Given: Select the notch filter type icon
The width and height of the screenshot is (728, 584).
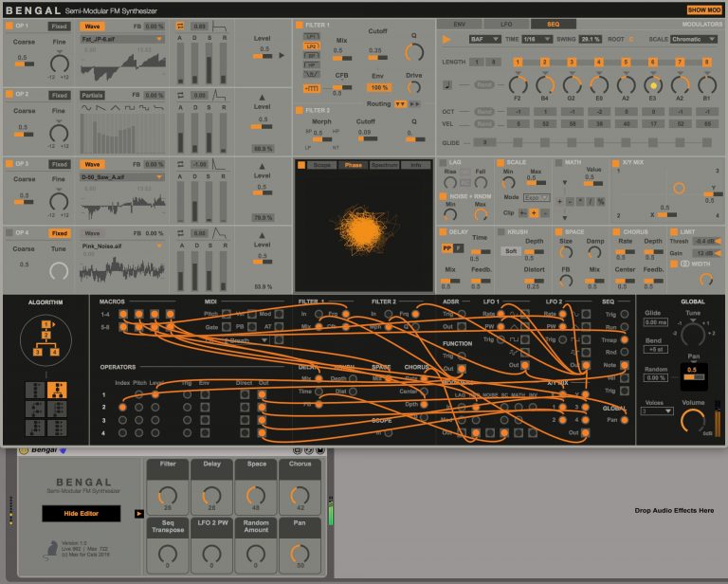Looking at the screenshot, I should [x=311, y=74].
